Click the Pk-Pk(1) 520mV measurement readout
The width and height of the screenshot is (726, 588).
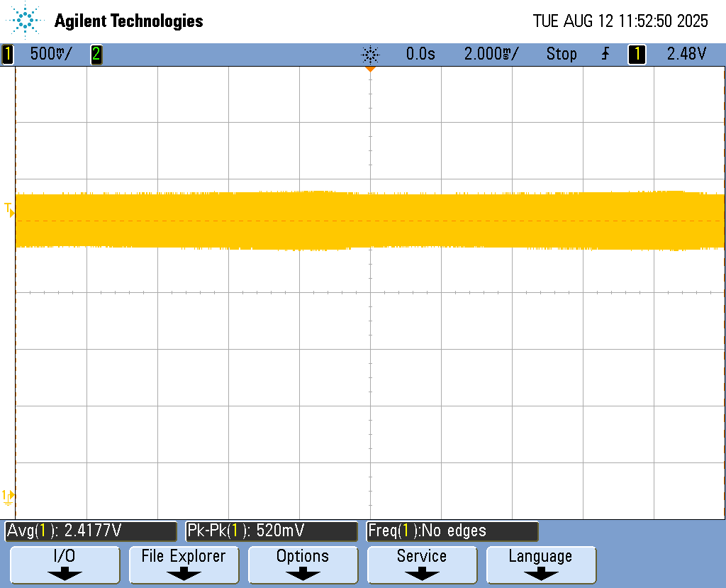point(272,531)
